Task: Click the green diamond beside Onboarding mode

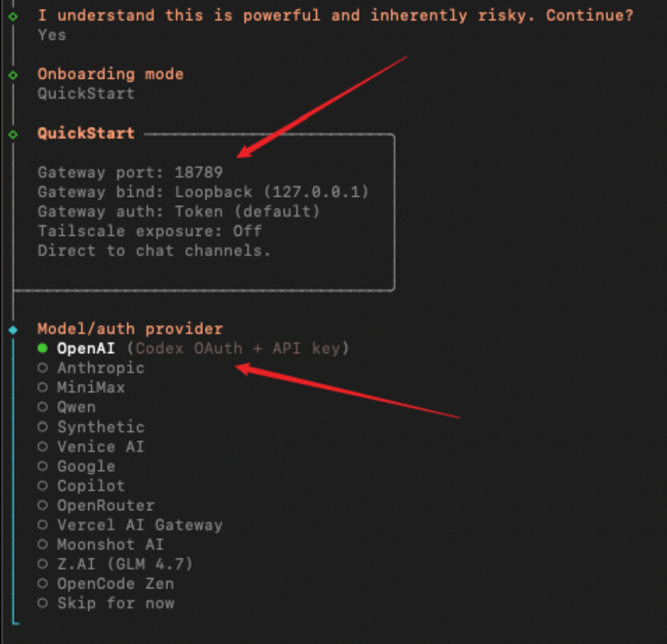Action: click(x=13, y=74)
